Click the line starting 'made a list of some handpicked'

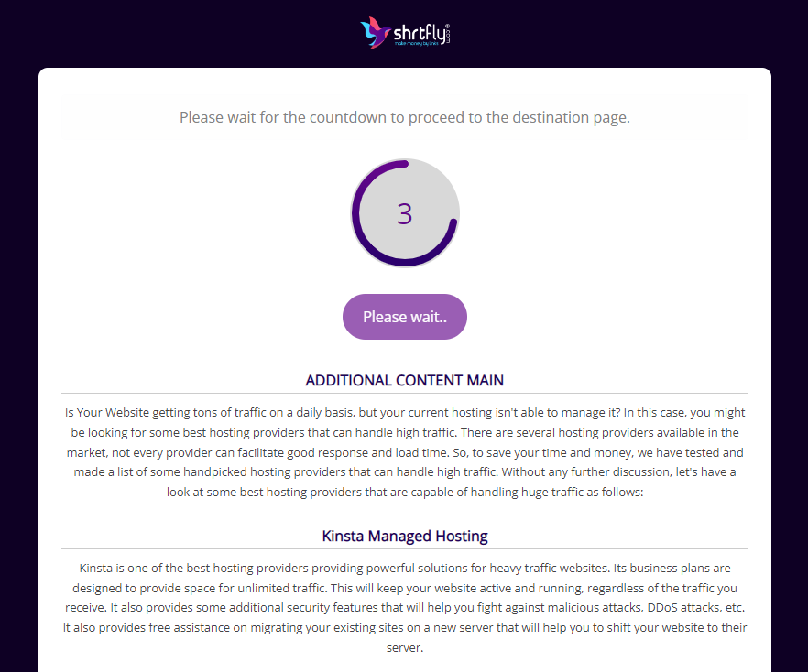pos(405,472)
